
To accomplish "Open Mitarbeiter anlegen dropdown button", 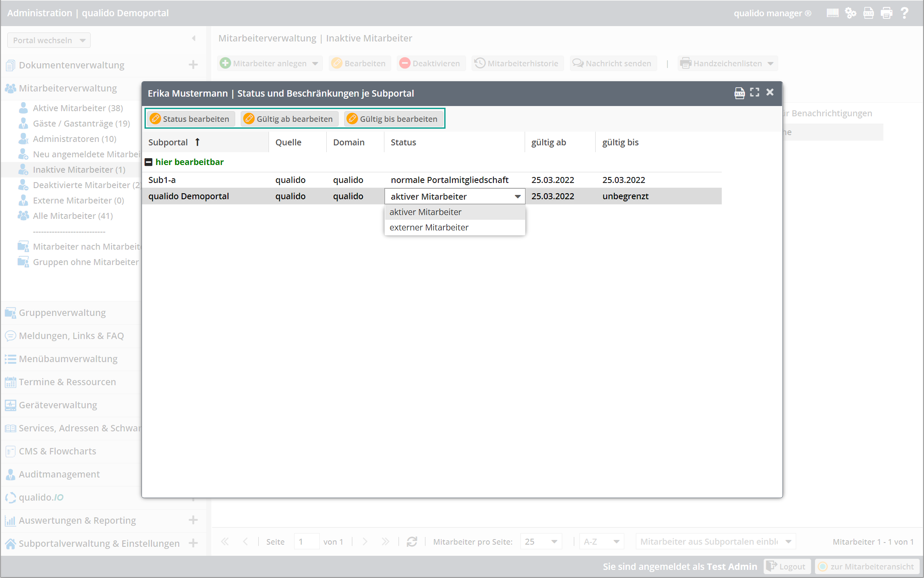I will pyautogui.click(x=269, y=63).
